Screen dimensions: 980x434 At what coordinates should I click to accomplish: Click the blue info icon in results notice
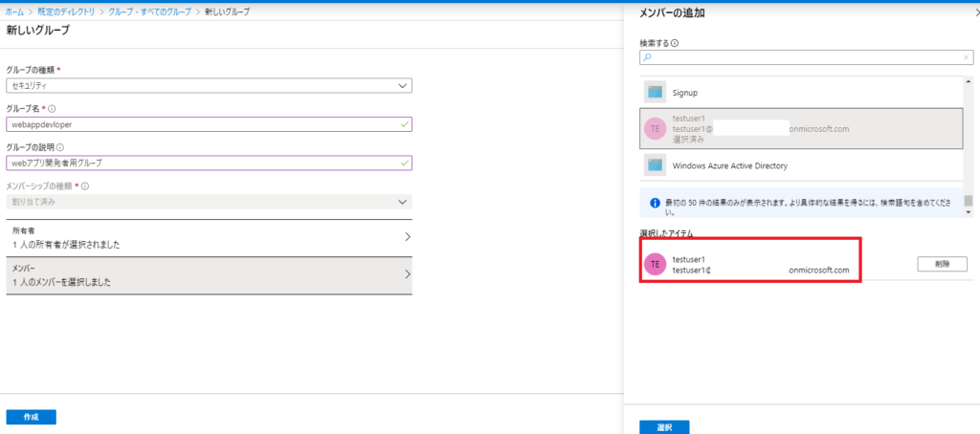pyautogui.click(x=655, y=203)
